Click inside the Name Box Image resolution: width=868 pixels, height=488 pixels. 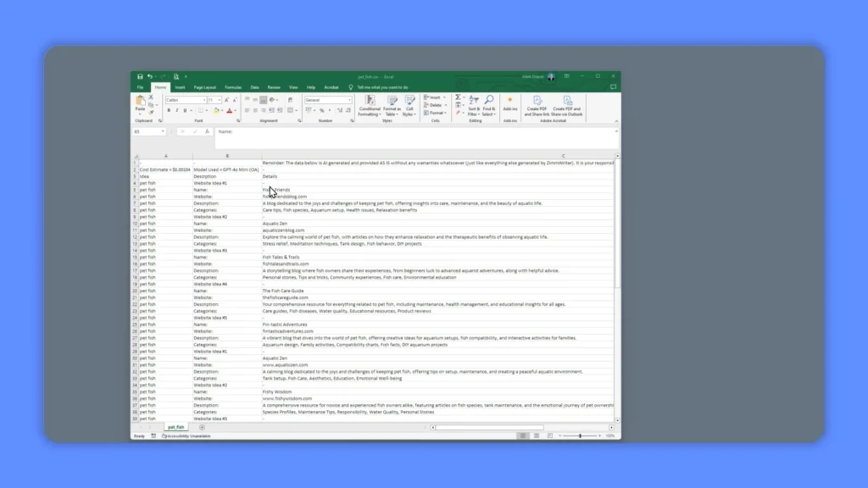(148, 131)
